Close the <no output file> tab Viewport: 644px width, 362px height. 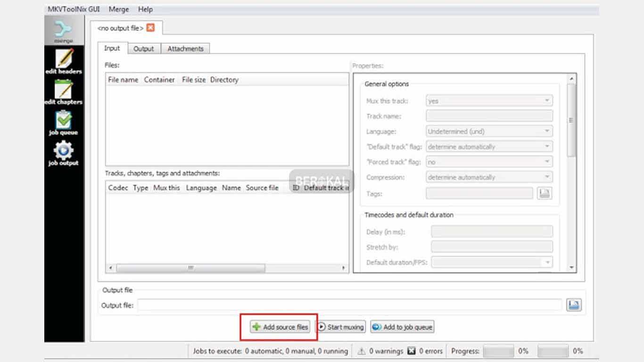pos(150,28)
